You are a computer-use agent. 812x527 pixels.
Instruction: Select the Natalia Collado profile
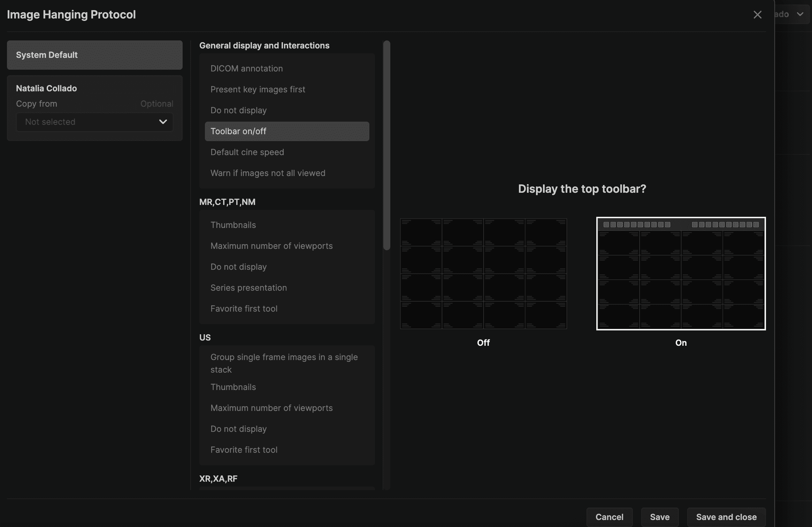click(46, 89)
